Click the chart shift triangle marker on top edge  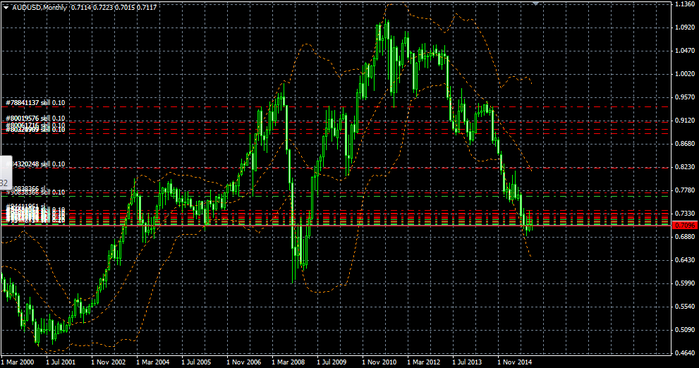click(536, 4)
